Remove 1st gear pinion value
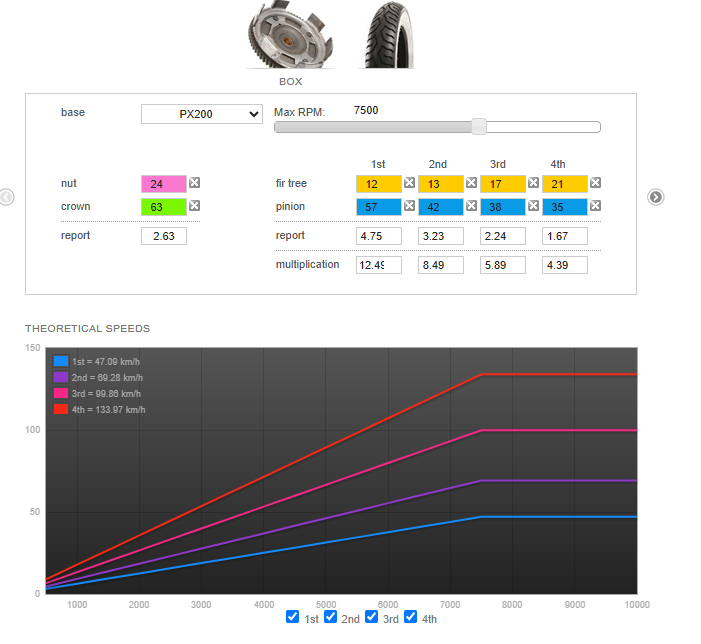Screen dimensions: 701x644 pyautogui.click(x=409, y=206)
